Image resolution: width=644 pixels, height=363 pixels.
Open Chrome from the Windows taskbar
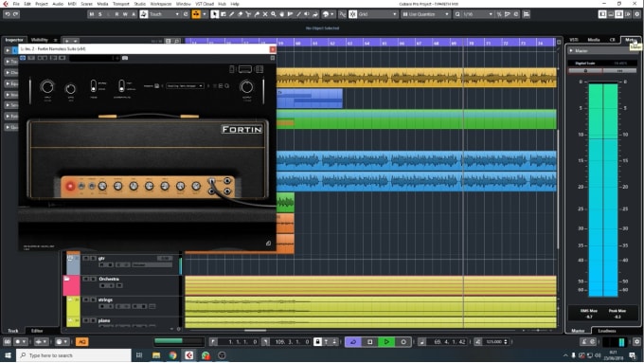pos(172,355)
